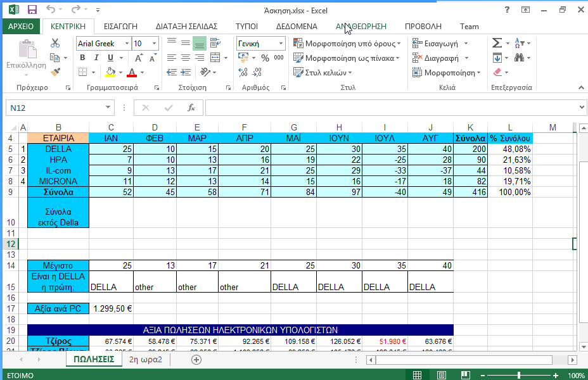Cut selection with the scissors icon
Screen dimensions: 588x380
pos(55,43)
